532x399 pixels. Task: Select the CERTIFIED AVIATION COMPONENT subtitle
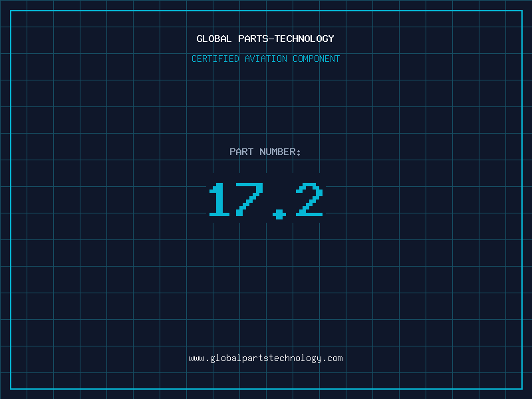(x=265, y=59)
